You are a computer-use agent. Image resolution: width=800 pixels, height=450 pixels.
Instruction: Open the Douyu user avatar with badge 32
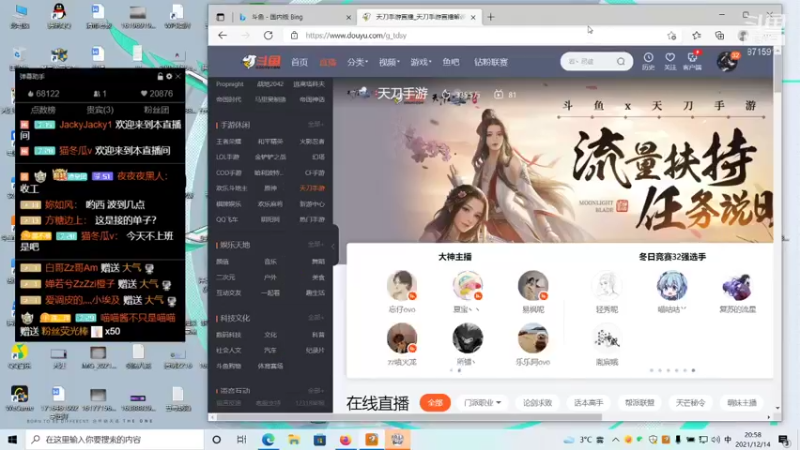727,61
